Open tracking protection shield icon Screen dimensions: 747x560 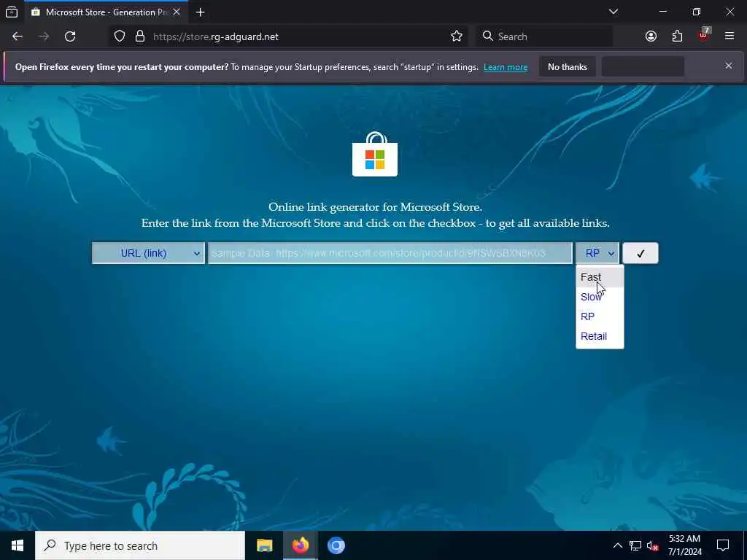point(120,36)
